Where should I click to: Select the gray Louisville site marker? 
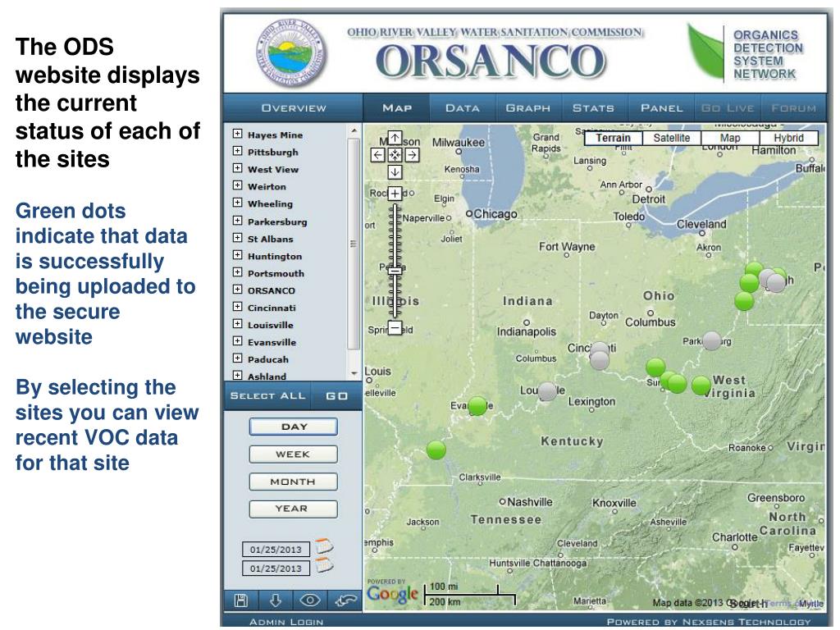tap(547, 391)
